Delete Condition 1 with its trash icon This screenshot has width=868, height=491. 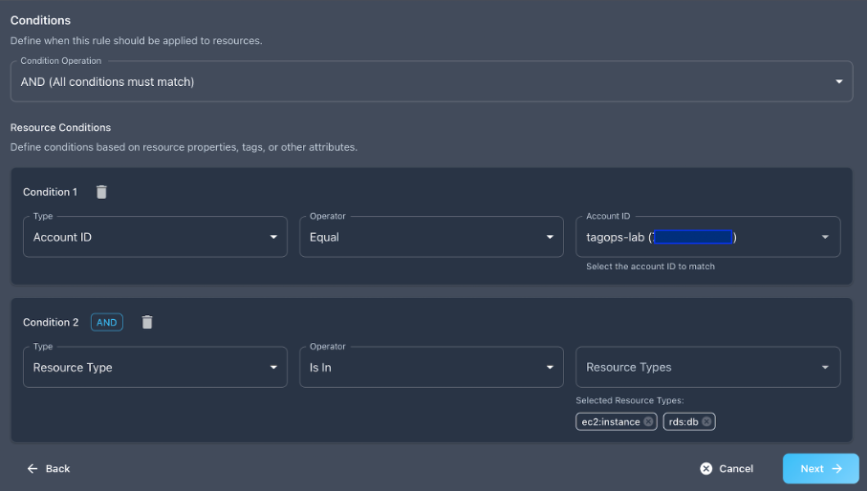coord(101,192)
